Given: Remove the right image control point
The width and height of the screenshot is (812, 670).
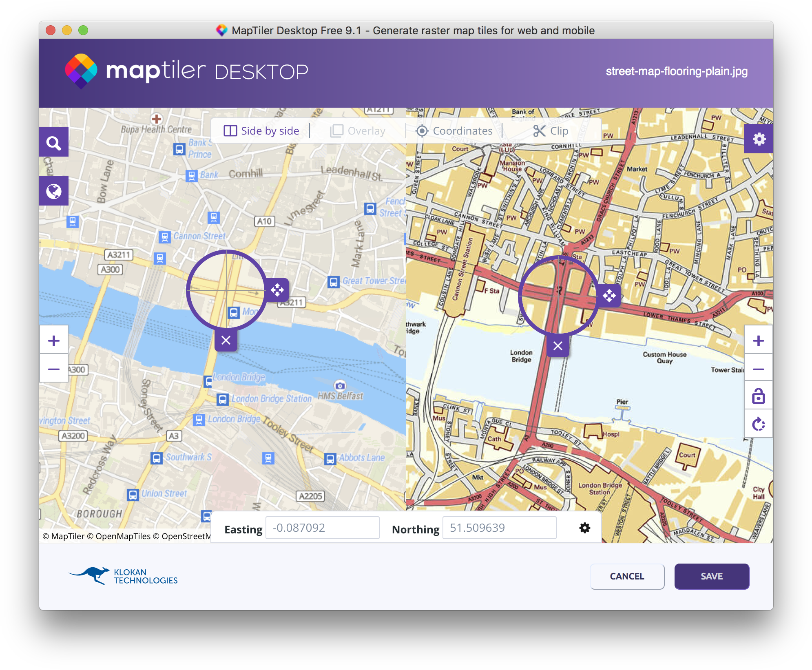Looking at the screenshot, I should (x=558, y=346).
